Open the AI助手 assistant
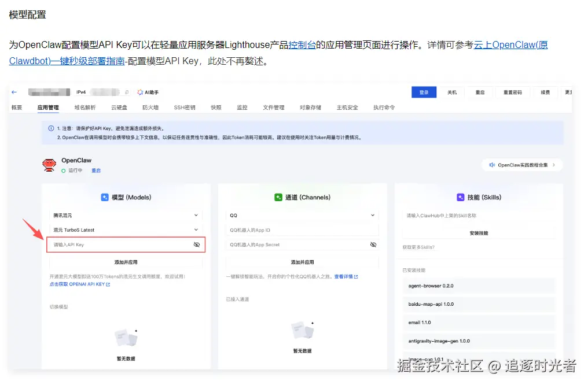The height and width of the screenshot is (385, 588). [148, 92]
